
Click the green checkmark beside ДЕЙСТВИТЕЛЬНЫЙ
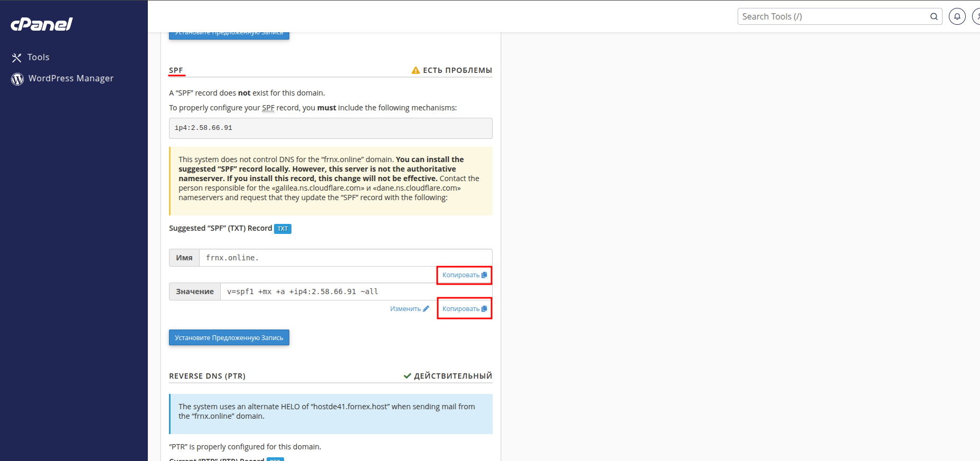point(407,376)
